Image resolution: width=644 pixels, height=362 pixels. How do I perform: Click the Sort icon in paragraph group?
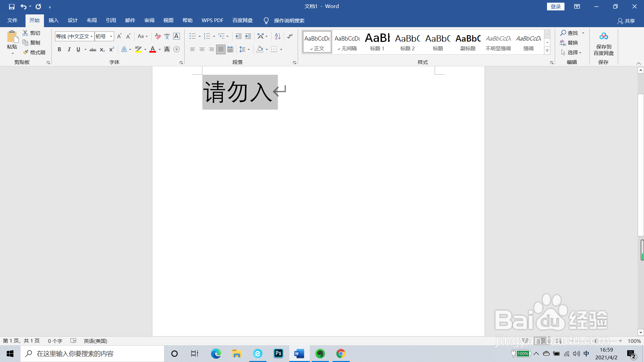click(278, 36)
